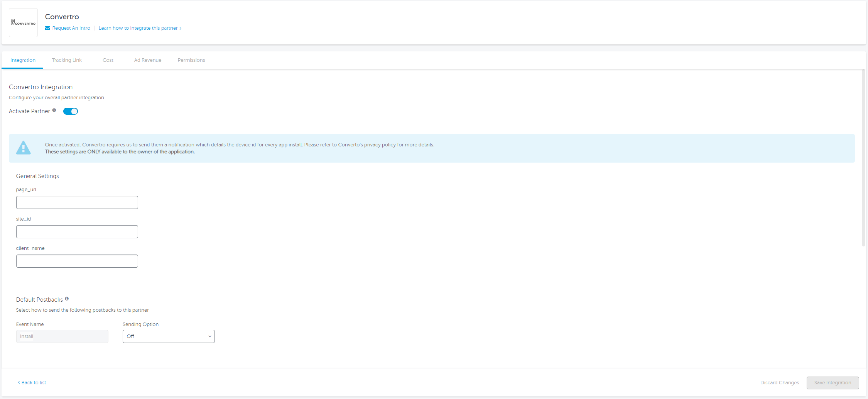The image size is (868, 399).
Task: Click the warning triangle icon in the notice
Action: click(24, 148)
